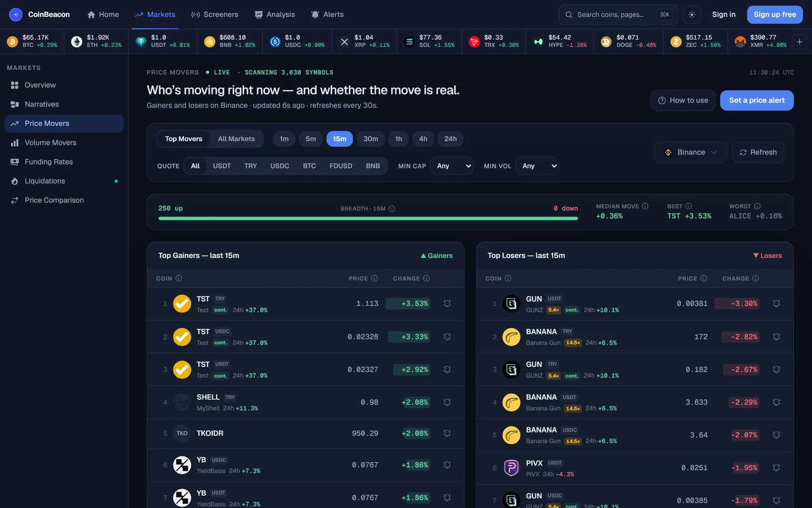Set alert bell for BANANA TRY row

pyautogui.click(x=776, y=337)
